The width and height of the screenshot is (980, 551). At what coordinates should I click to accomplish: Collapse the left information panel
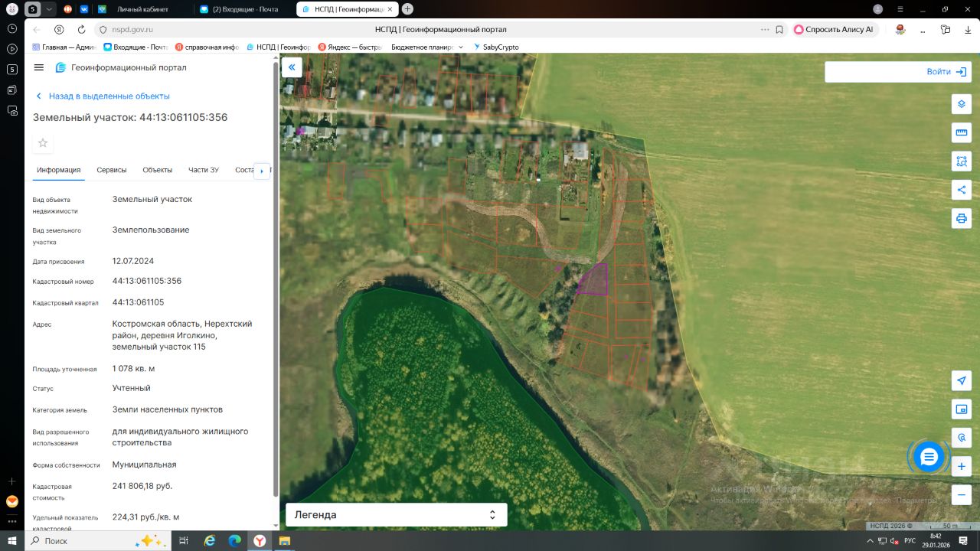click(292, 67)
